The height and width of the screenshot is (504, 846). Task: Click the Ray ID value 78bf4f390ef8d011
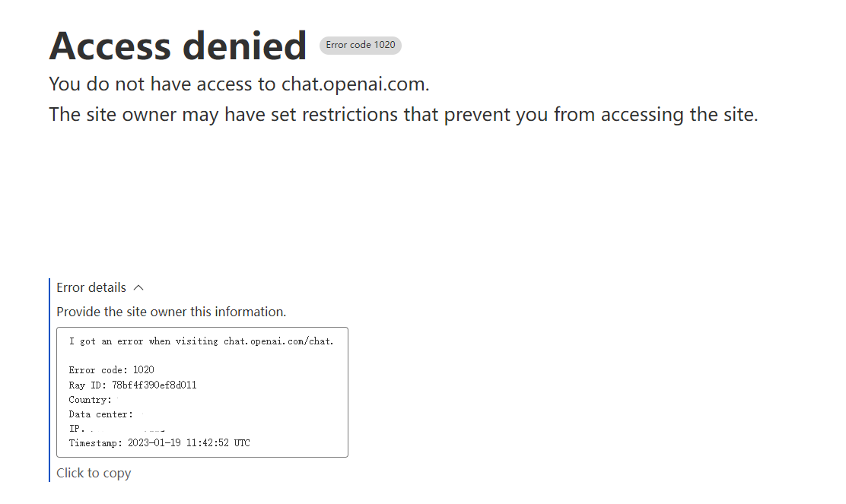coord(154,385)
